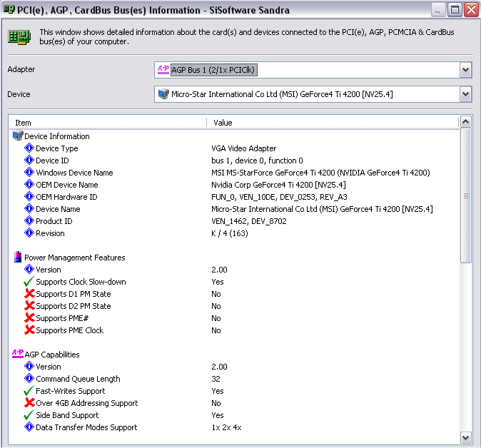Click the diamond icon for Product ID
Viewport: 481px width, 448px height.
(29, 220)
